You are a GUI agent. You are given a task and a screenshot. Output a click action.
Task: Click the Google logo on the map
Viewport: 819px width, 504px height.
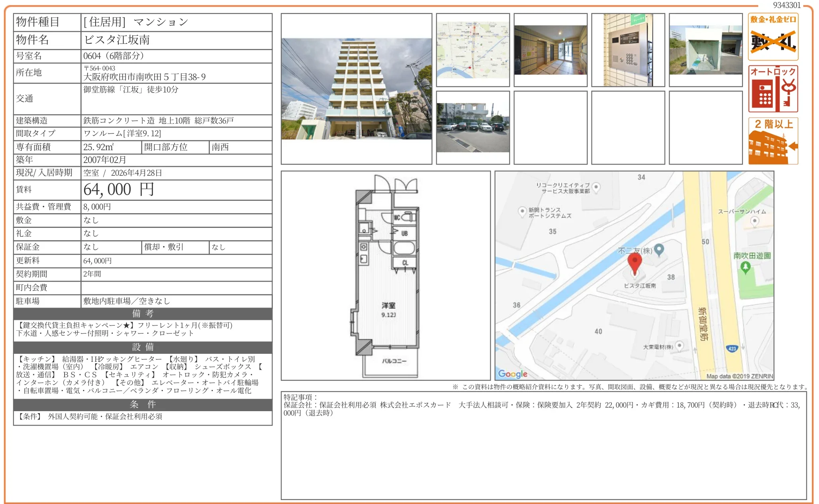pyautogui.click(x=513, y=374)
